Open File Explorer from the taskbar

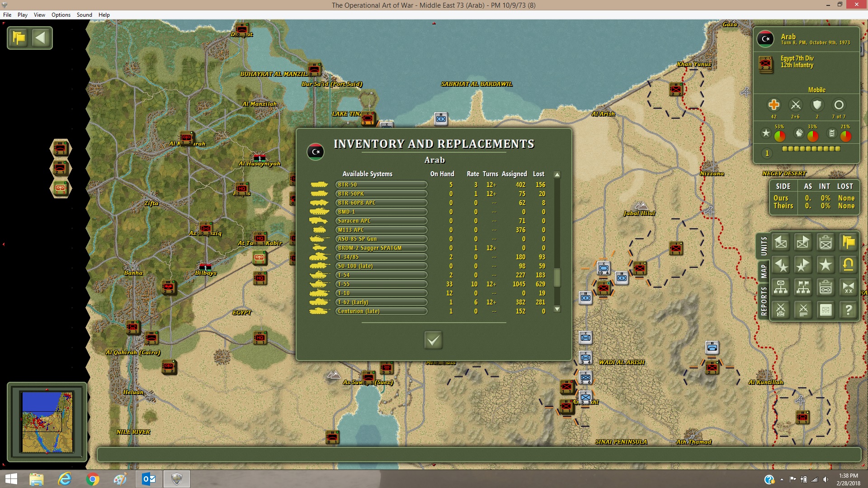tap(36, 479)
